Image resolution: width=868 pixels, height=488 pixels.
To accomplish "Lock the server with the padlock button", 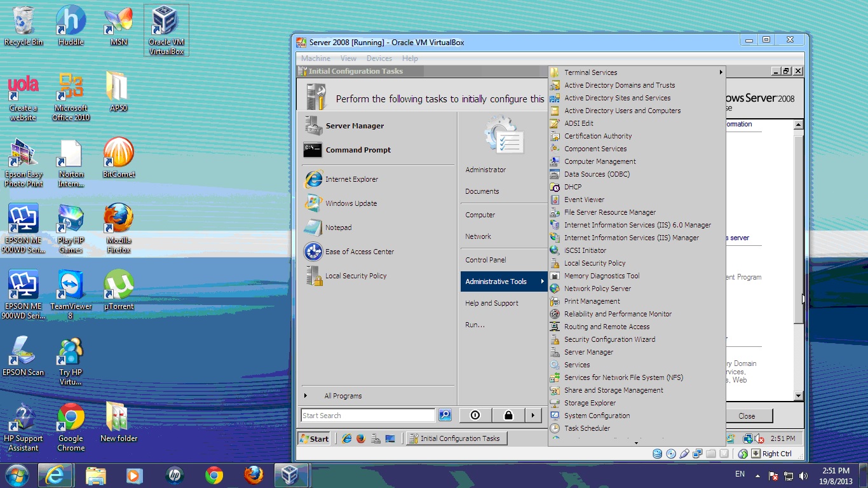I will [x=508, y=415].
